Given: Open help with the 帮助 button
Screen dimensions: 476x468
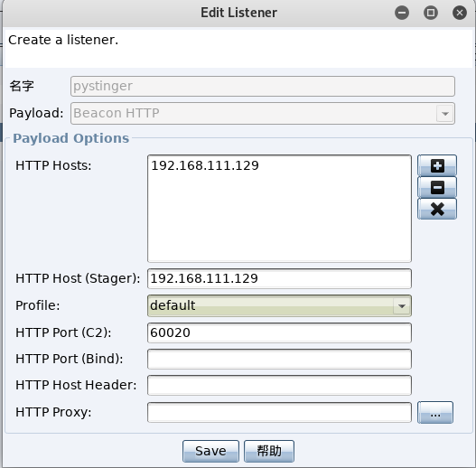Looking at the screenshot, I should point(269,451).
